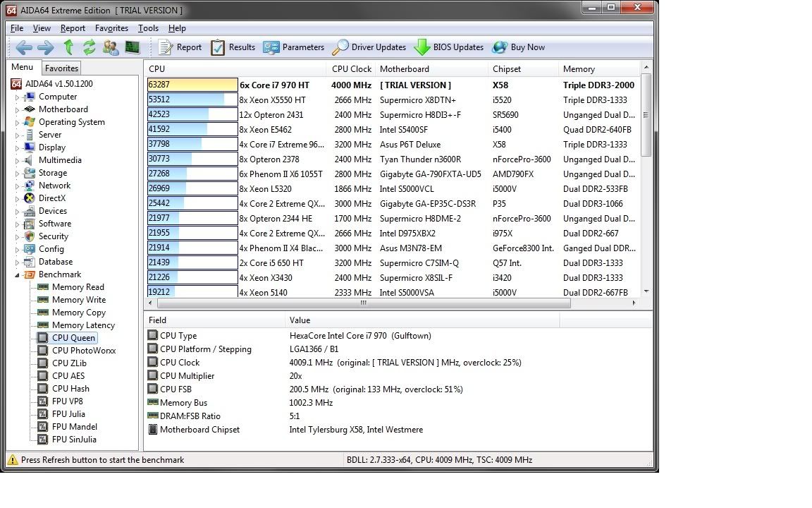The image size is (812, 508).
Task: Select the Display tree icon
Action: tap(30, 147)
